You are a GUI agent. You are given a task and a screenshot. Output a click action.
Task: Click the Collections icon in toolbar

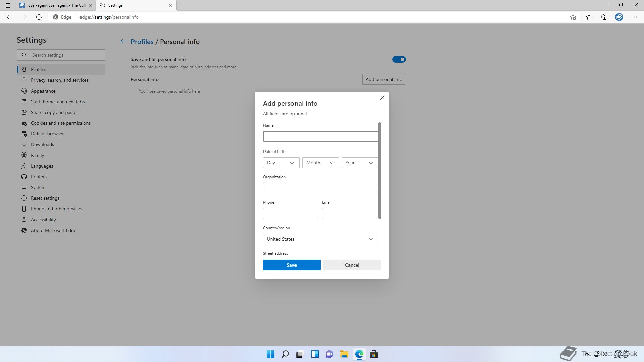point(604,17)
